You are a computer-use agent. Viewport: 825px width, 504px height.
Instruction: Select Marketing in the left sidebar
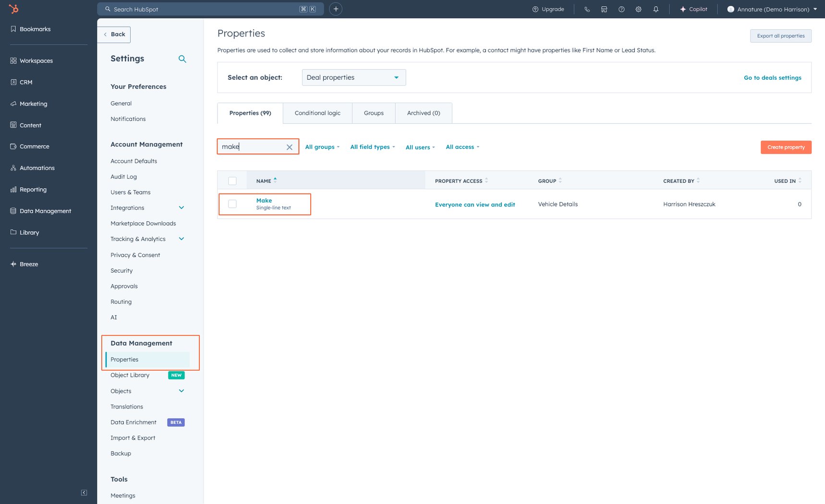click(33, 104)
